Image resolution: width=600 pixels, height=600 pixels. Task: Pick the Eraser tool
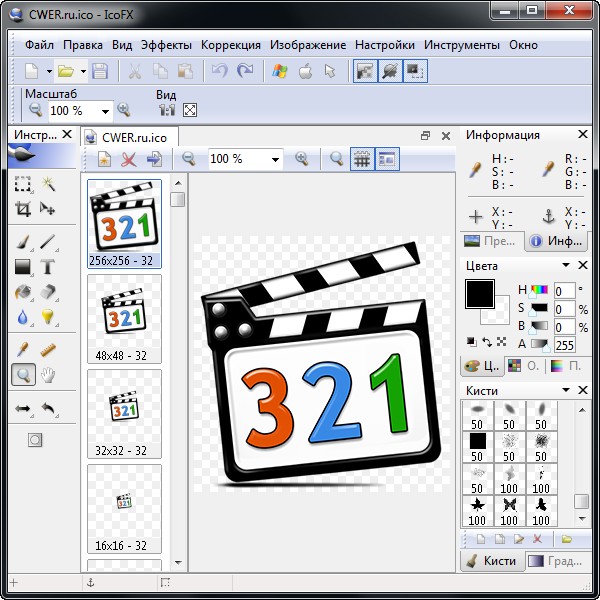(47, 292)
